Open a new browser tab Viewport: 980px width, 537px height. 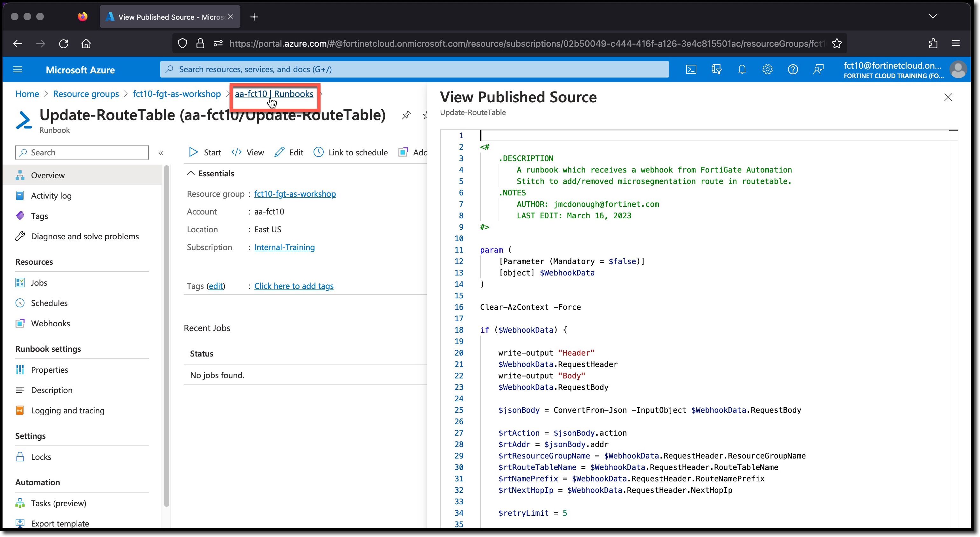pyautogui.click(x=254, y=17)
